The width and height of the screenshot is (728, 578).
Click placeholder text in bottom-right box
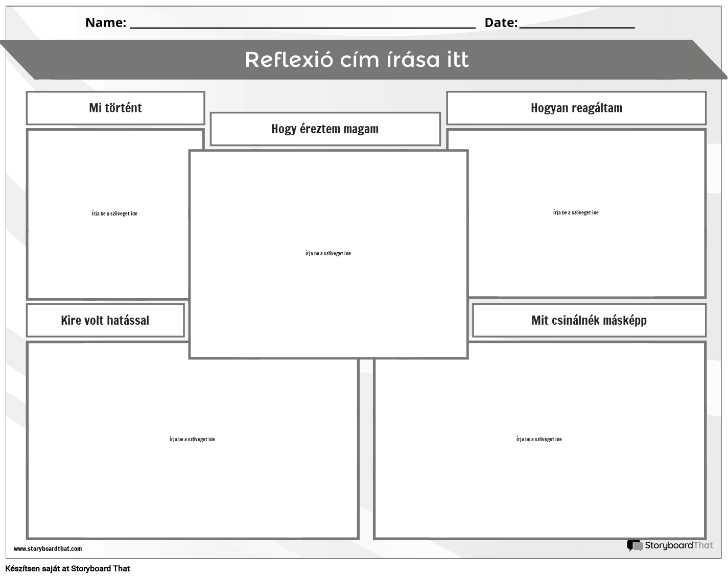[539, 440]
